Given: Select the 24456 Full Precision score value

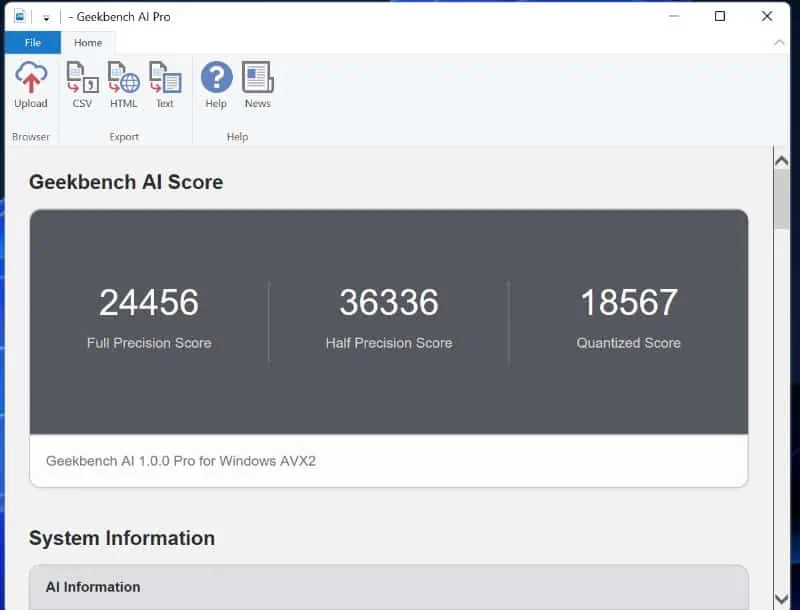Looking at the screenshot, I should (149, 302).
